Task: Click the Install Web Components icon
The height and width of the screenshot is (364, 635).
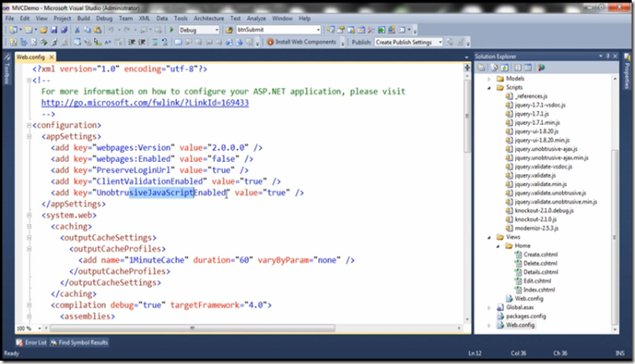Action: 270,42
